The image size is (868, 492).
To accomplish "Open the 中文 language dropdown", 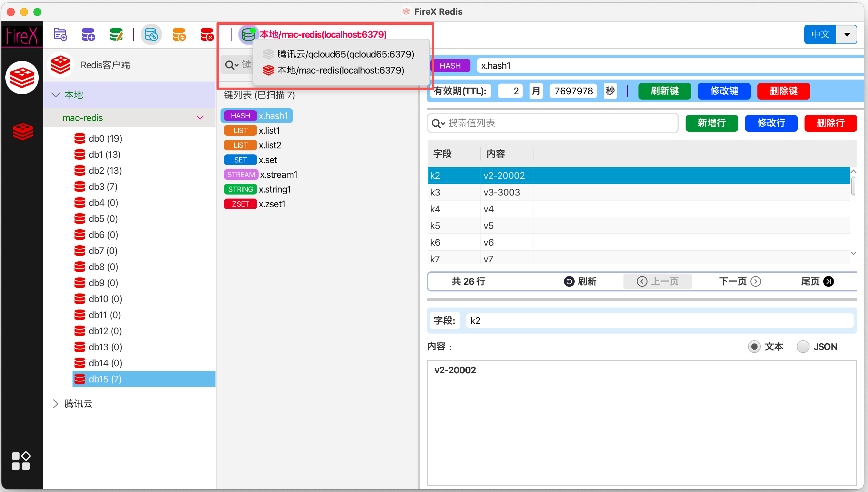I will [847, 34].
